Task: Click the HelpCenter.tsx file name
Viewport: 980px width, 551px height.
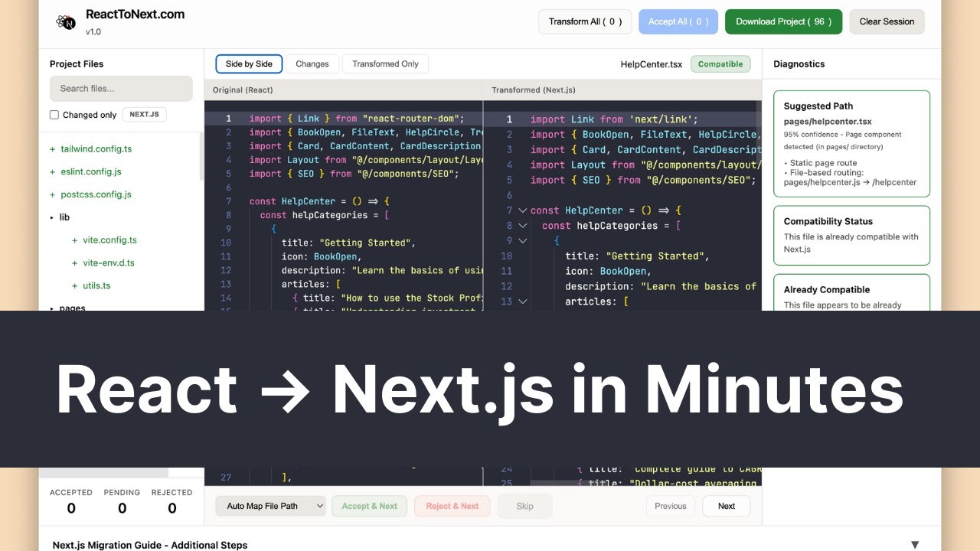Action: point(652,64)
